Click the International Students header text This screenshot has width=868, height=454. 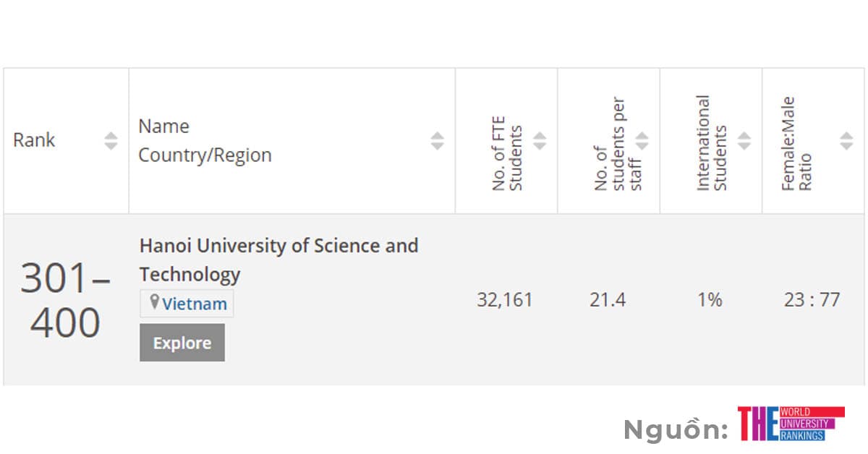(x=712, y=143)
